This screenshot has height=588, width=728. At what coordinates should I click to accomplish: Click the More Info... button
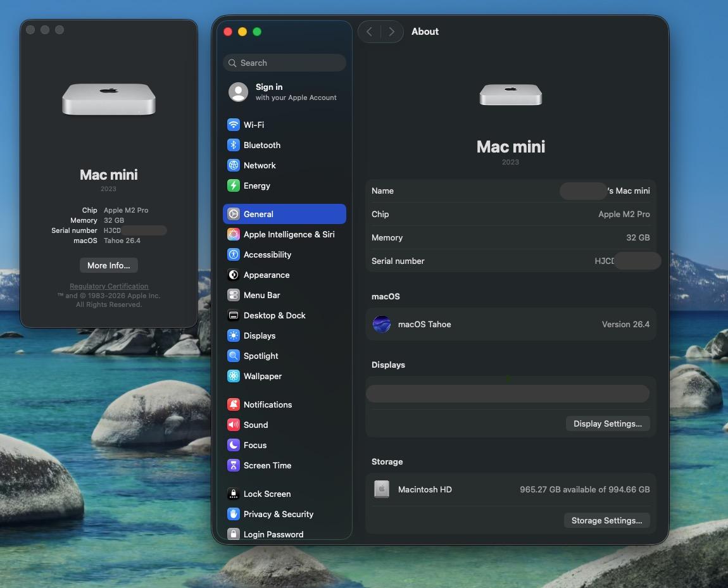(109, 265)
